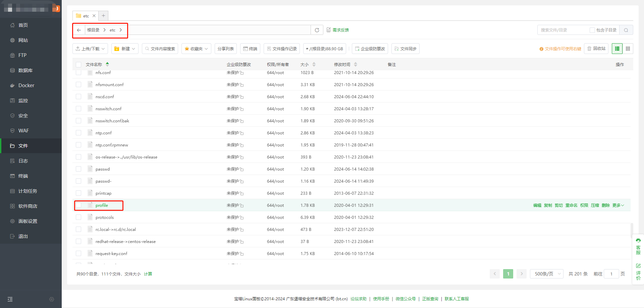The height and width of the screenshot is (308, 644).
Task: Add a new tab with plus icon
Action: coord(103,16)
